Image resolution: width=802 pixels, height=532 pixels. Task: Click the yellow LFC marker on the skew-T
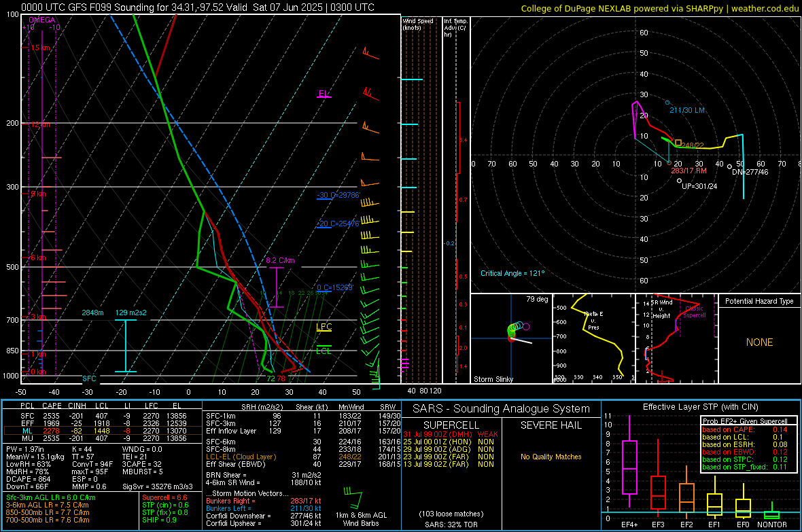[x=324, y=327]
